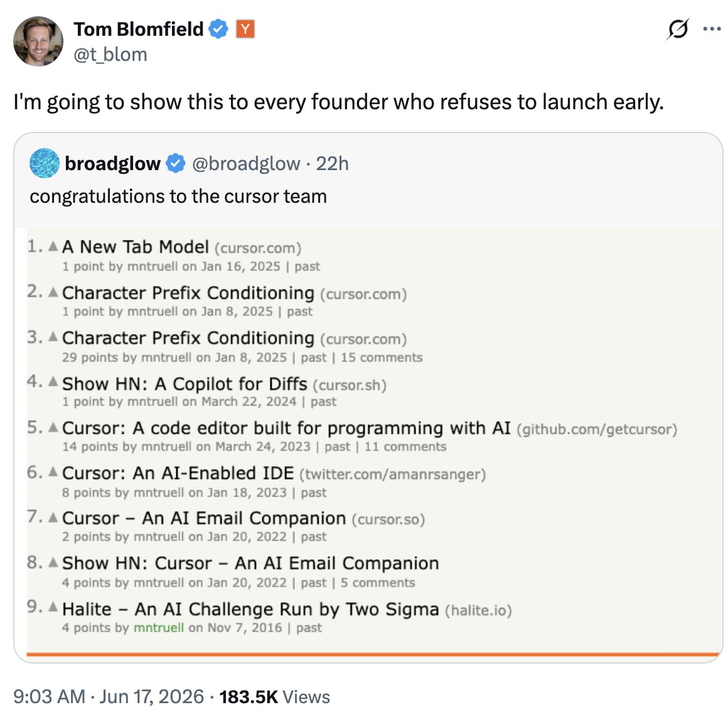Open 'Cursor: A code editor built for programming with AI'
The width and height of the screenshot is (728, 722).
[x=286, y=428]
